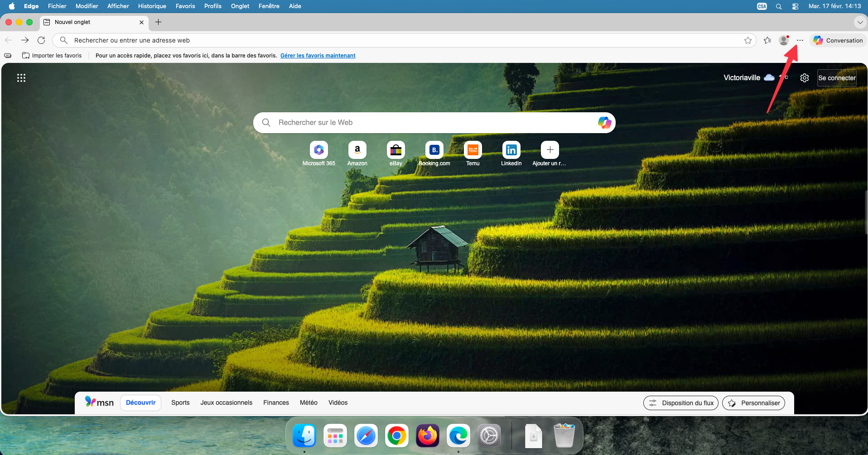The height and width of the screenshot is (455, 868).
Task: Open the Aide menu
Action: tap(295, 6)
